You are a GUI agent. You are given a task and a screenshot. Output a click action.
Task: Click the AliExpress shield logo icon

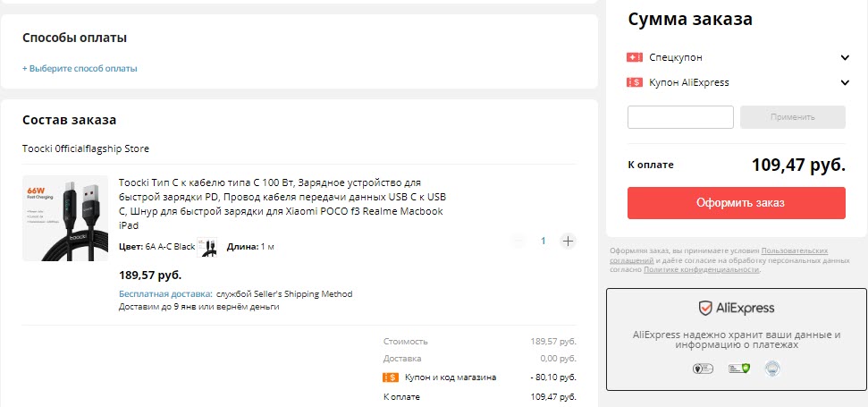coord(706,309)
